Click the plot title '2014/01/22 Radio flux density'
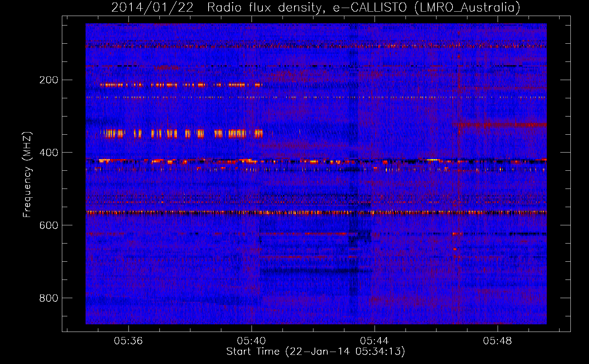589x364 pixels. point(316,7)
